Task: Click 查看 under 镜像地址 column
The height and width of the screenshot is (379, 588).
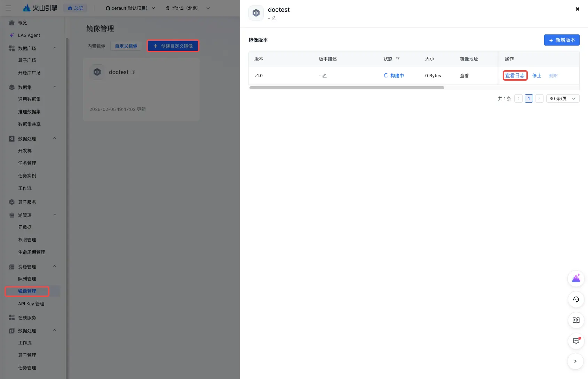Action: [x=464, y=75]
